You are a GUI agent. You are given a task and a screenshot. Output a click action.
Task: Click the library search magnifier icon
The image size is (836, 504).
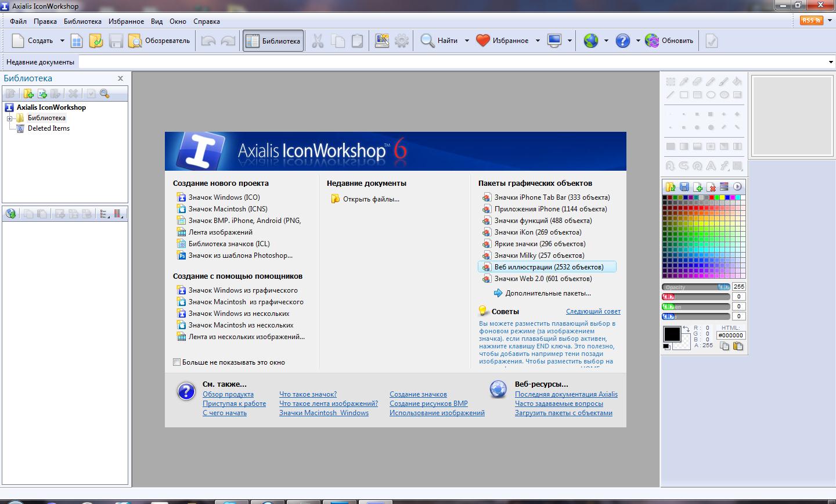(x=105, y=93)
